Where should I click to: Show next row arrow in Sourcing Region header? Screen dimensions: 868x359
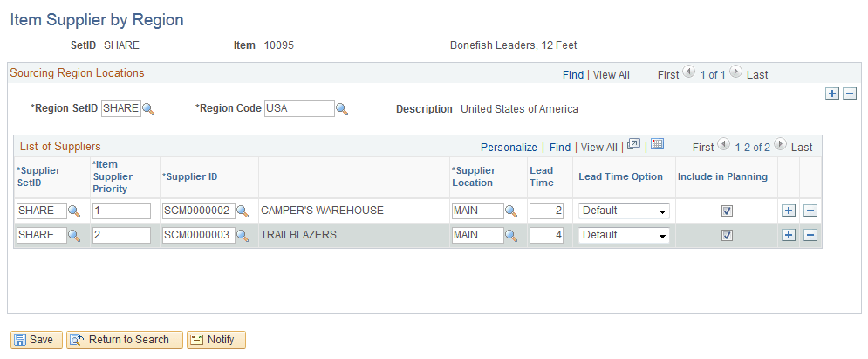(736, 72)
